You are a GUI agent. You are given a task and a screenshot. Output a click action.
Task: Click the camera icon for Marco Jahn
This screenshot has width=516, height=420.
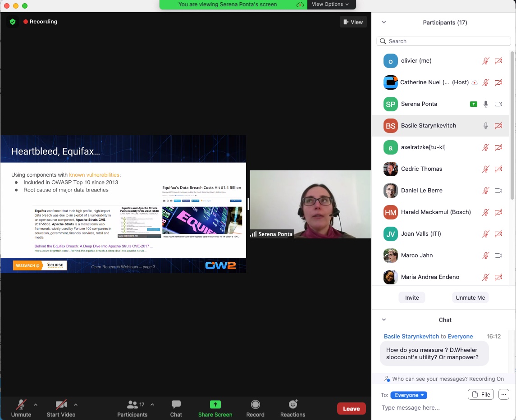[x=498, y=256]
